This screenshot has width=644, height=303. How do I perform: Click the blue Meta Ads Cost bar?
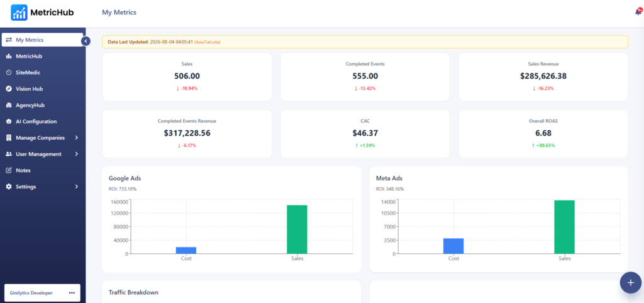tap(453, 246)
